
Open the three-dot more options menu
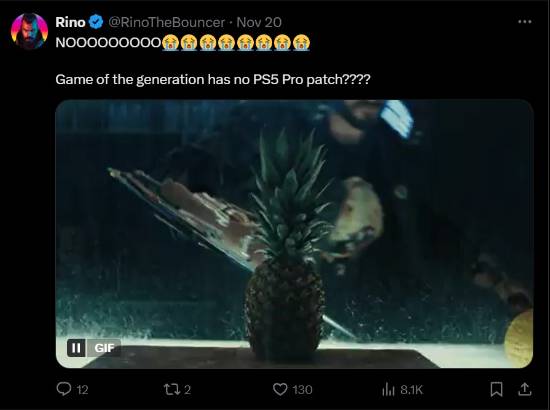pyautogui.click(x=524, y=22)
